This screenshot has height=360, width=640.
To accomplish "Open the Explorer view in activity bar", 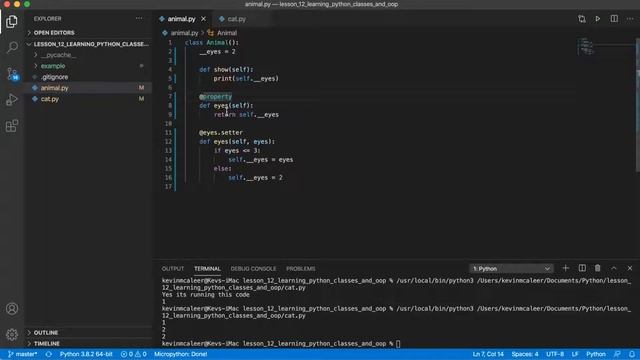I will point(12,22).
